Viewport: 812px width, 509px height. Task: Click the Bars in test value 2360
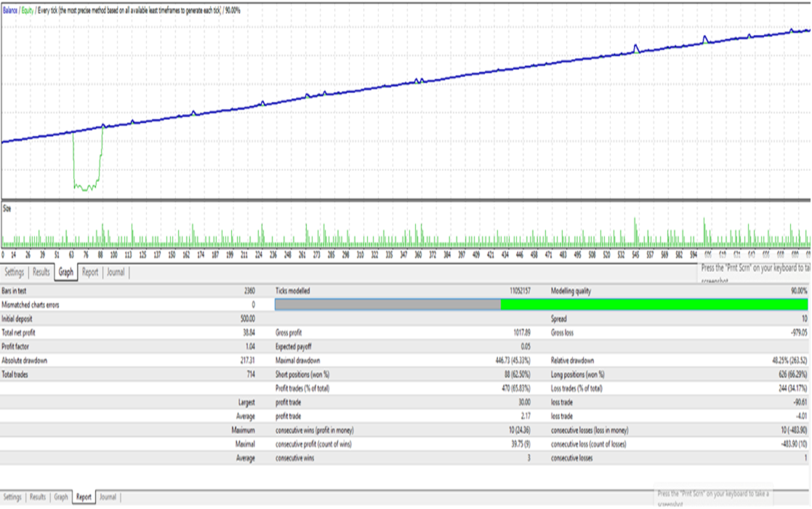pyautogui.click(x=249, y=291)
